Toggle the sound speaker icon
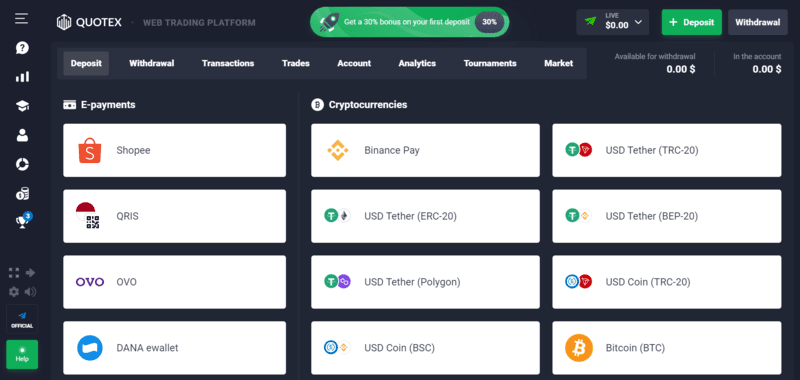 tap(30, 292)
